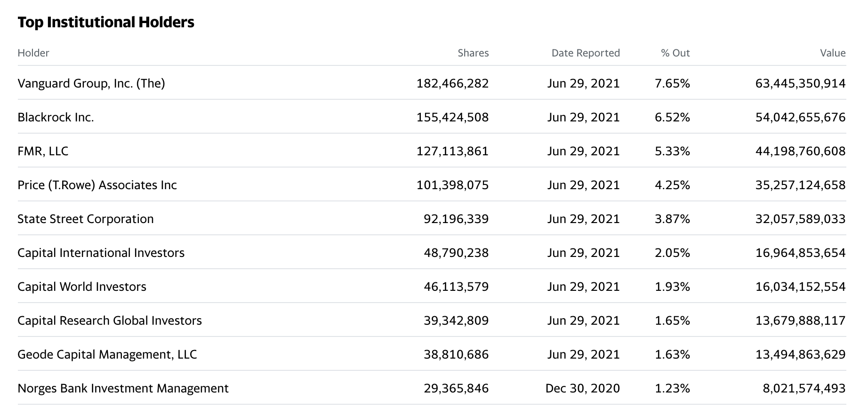Click shares value 182,466,282
This screenshot has width=868, height=416.
[x=452, y=83]
